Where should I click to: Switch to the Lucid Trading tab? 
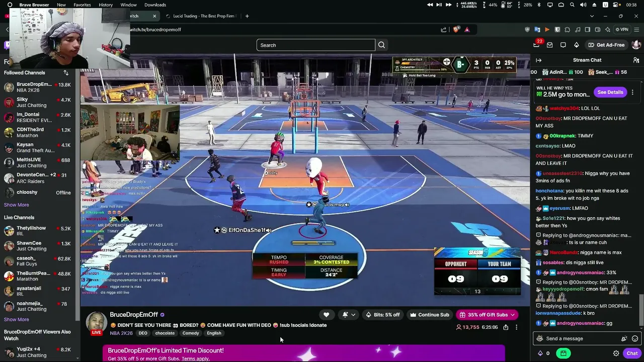[200, 16]
